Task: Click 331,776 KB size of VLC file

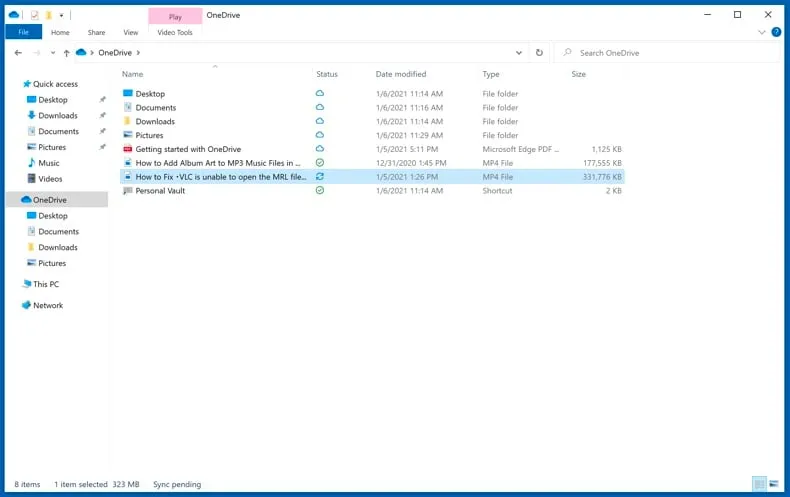Action: coord(602,177)
